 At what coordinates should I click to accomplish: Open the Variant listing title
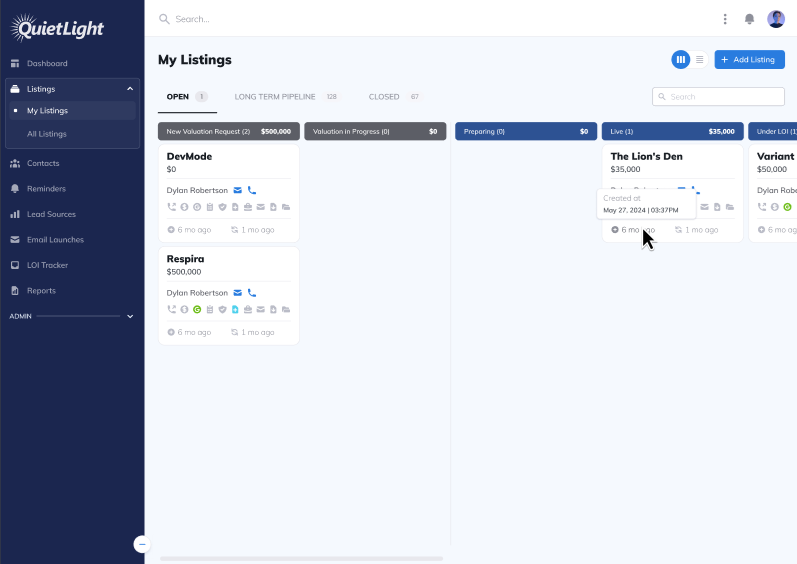pyautogui.click(x=775, y=156)
